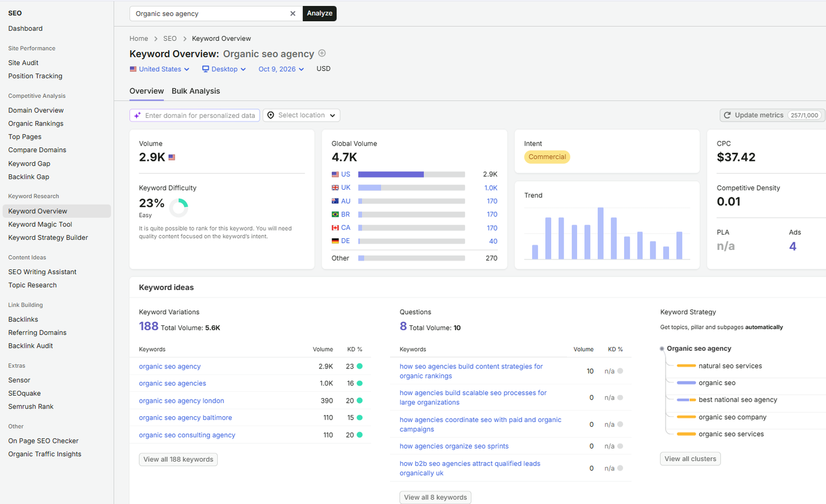Click the keyword difficulty donut chart
The image size is (826, 504).
click(x=178, y=207)
